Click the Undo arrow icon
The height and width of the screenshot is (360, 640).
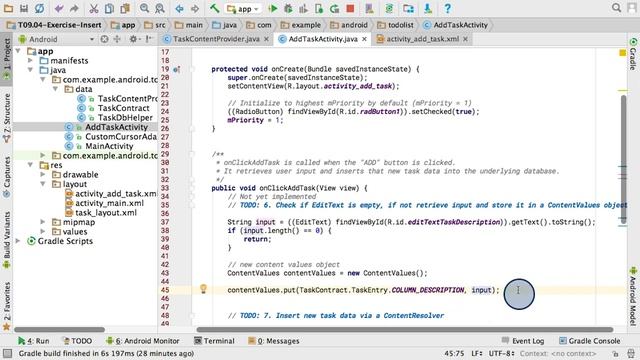pyautogui.click(x=59, y=8)
